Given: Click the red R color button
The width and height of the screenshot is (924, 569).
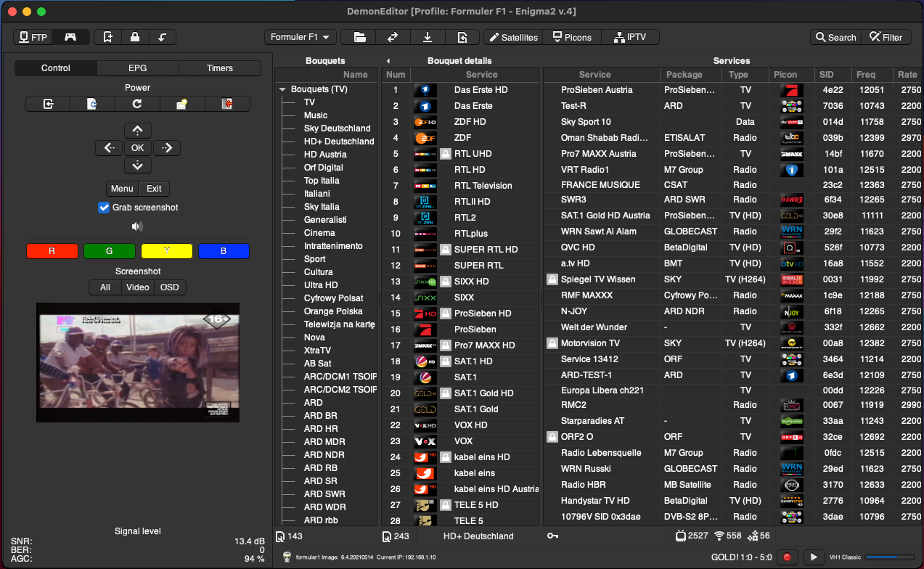Looking at the screenshot, I should (52, 251).
